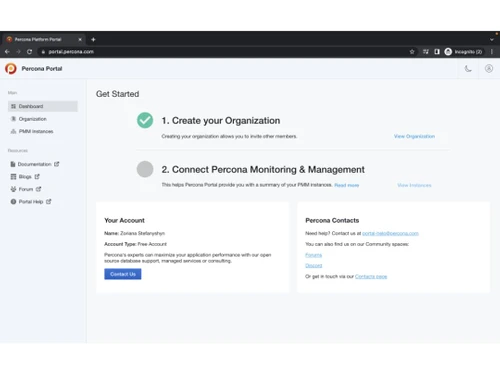The height and width of the screenshot is (375, 500).
Task: Open Blogs external link
Action: 25,177
